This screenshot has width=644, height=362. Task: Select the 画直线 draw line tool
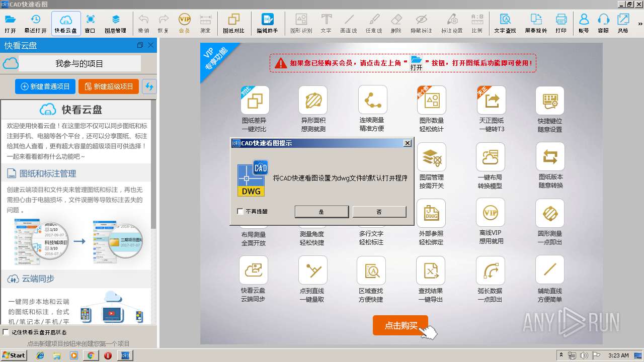[x=349, y=23]
